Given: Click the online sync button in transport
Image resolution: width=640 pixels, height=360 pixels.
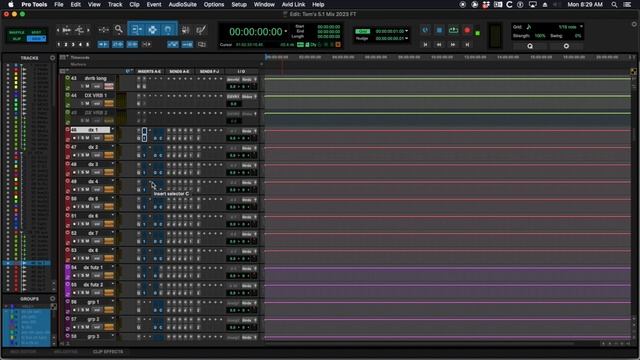Looking at the screenshot, I should [425, 30].
